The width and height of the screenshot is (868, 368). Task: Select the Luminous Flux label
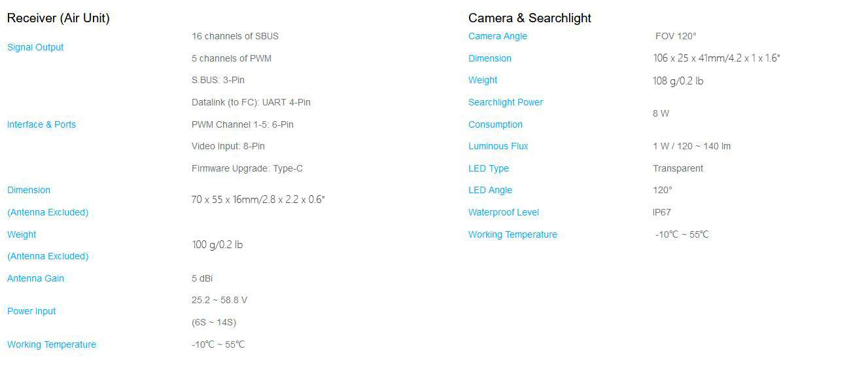pyautogui.click(x=498, y=146)
